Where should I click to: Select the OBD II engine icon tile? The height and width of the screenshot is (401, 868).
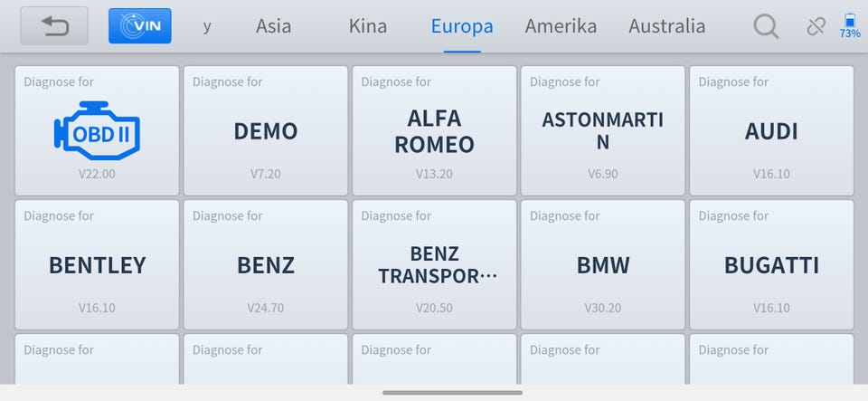point(97,130)
